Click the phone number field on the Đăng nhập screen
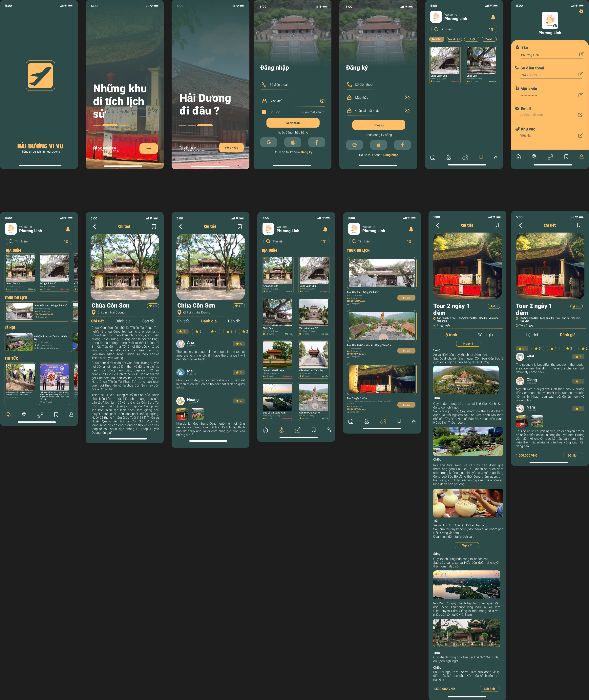The width and height of the screenshot is (589, 700). 293,84
